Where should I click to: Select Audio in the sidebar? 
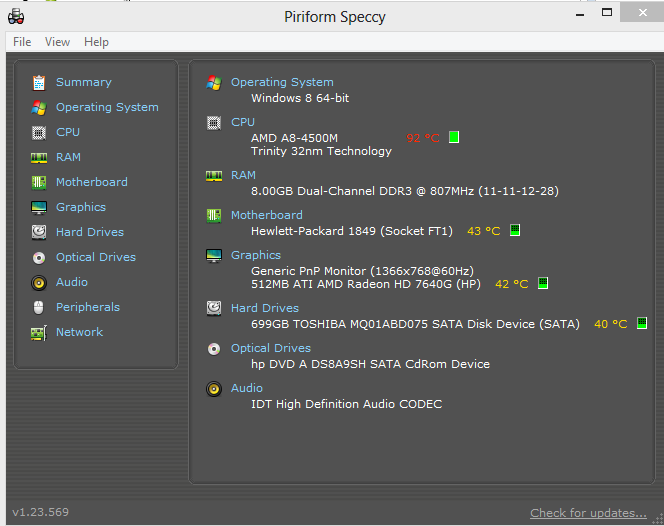pos(72,282)
